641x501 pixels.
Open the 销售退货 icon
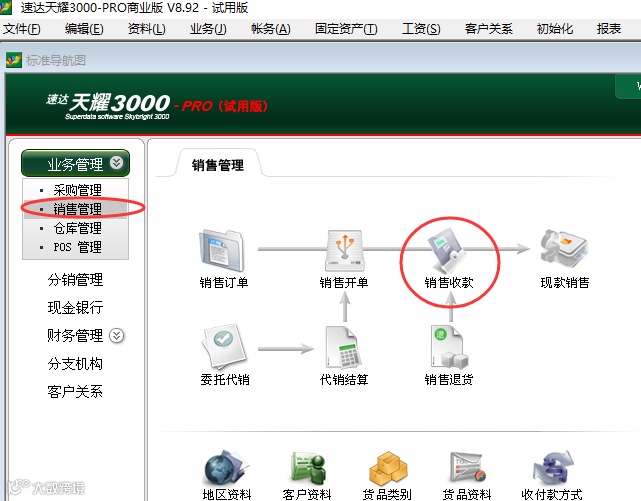(x=449, y=347)
